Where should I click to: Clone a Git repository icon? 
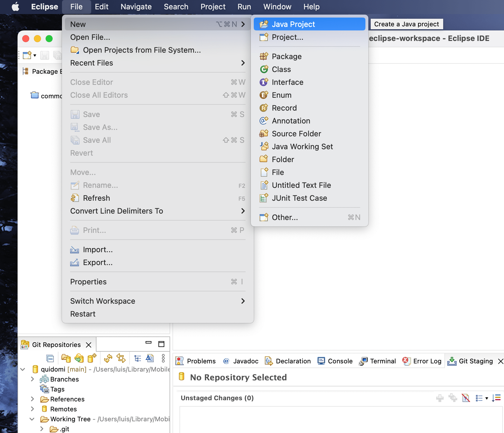[x=79, y=358]
